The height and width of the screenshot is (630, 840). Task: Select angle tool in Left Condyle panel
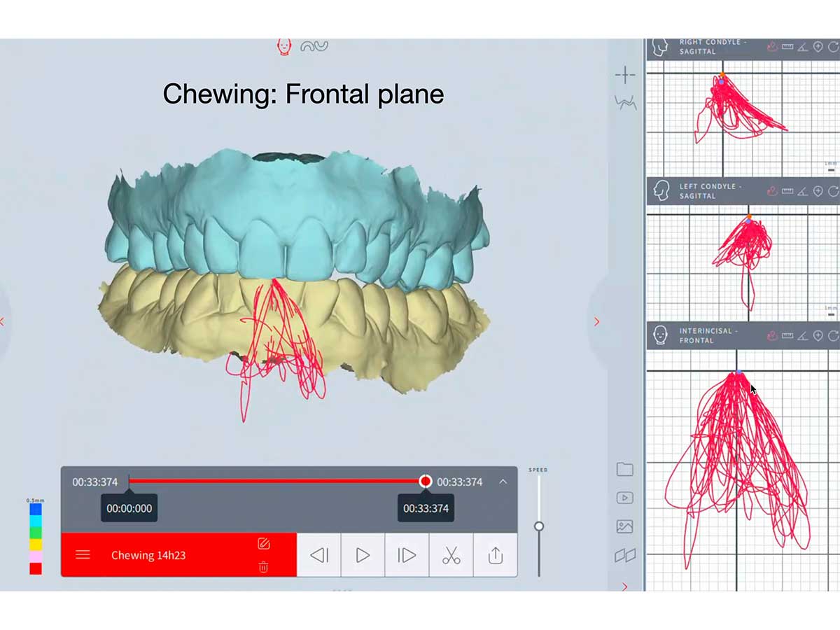click(x=803, y=191)
